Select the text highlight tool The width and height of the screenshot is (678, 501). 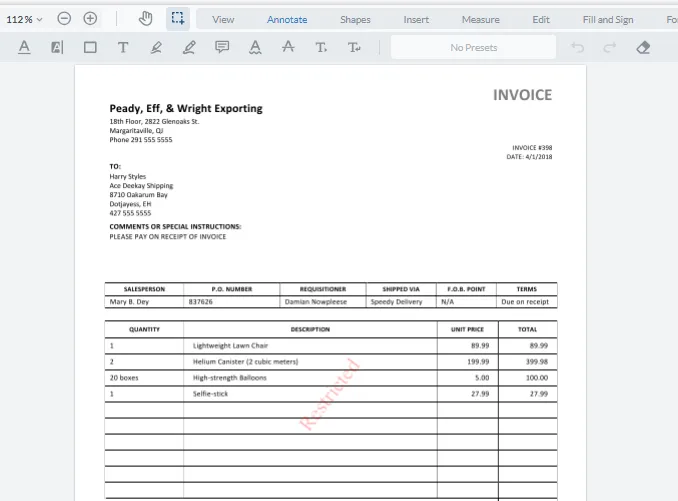(57, 47)
